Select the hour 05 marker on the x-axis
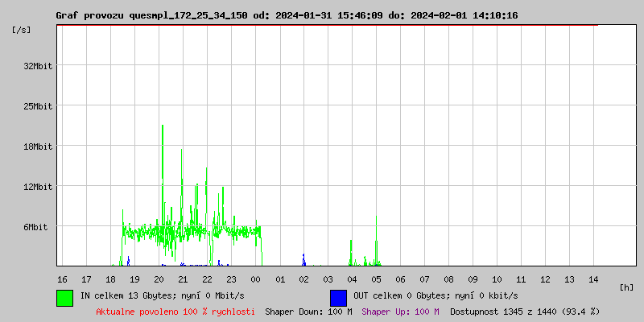The height and width of the screenshot is (322, 644). coord(376,279)
